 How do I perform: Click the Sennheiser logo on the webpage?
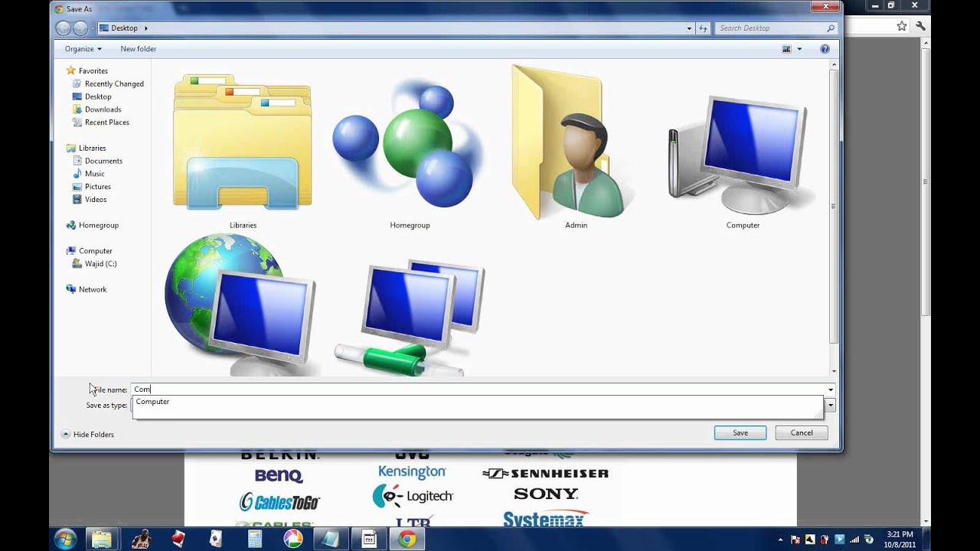(545, 474)
